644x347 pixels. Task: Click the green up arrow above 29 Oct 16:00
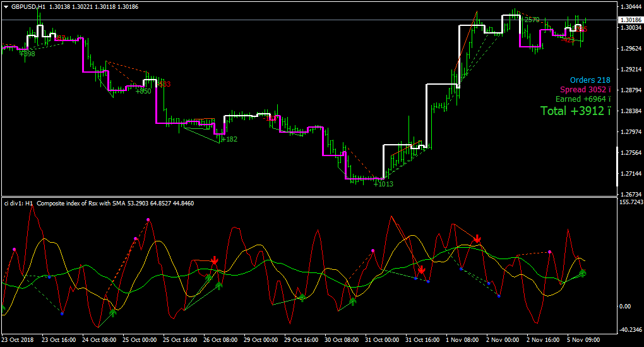(302, 298)
